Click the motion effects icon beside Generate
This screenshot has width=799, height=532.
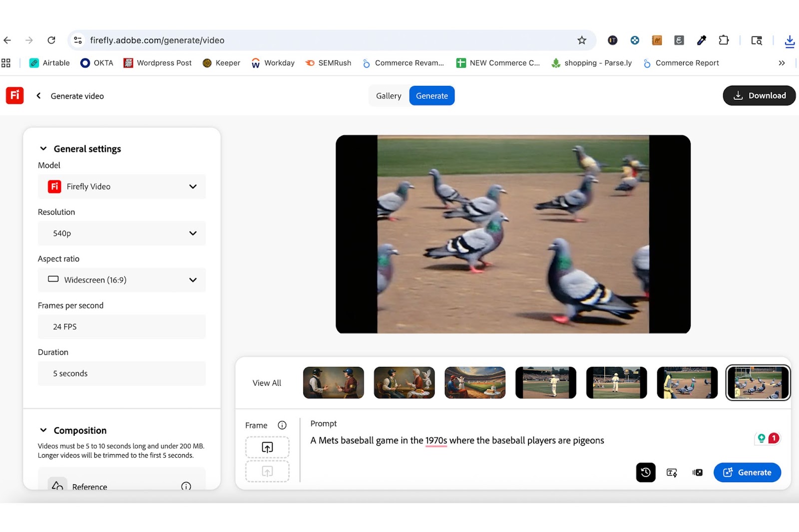pyautogui.click(x=698, y=472)
